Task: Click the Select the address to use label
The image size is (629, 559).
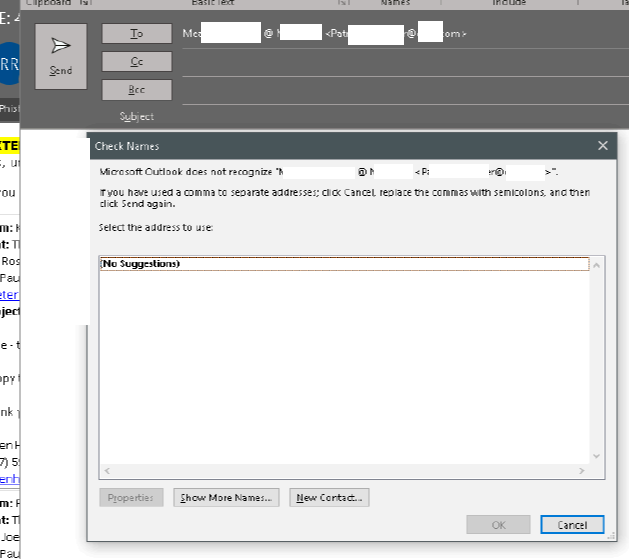Action: (156, 227)
